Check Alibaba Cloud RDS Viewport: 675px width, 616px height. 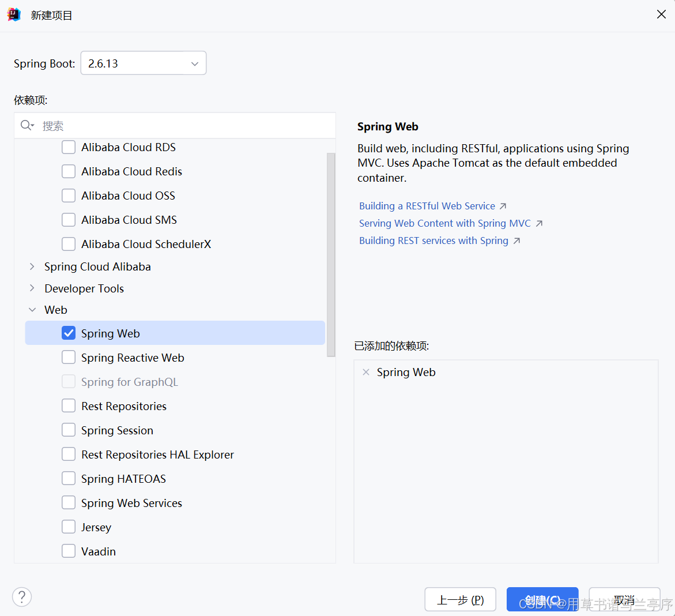coord(69,147)
